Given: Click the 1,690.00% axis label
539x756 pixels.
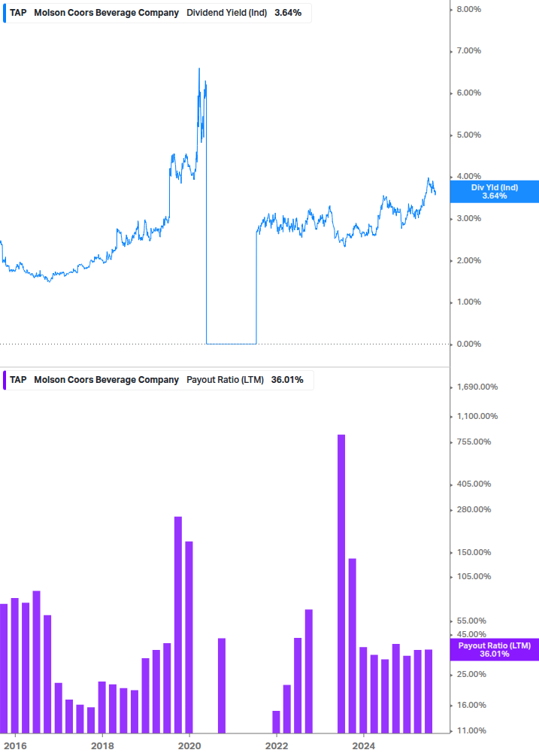Looking at the screenshot, I should 477,387.
